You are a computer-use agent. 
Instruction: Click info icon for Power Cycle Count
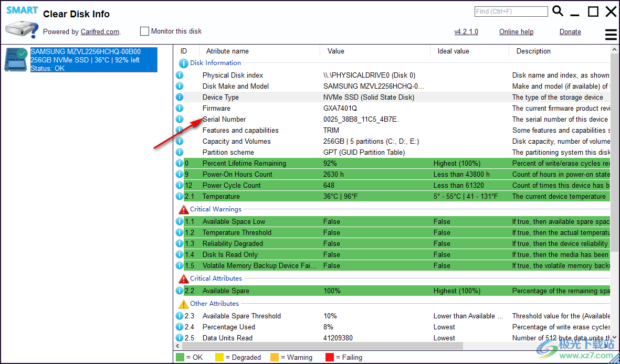coord(180,186)
